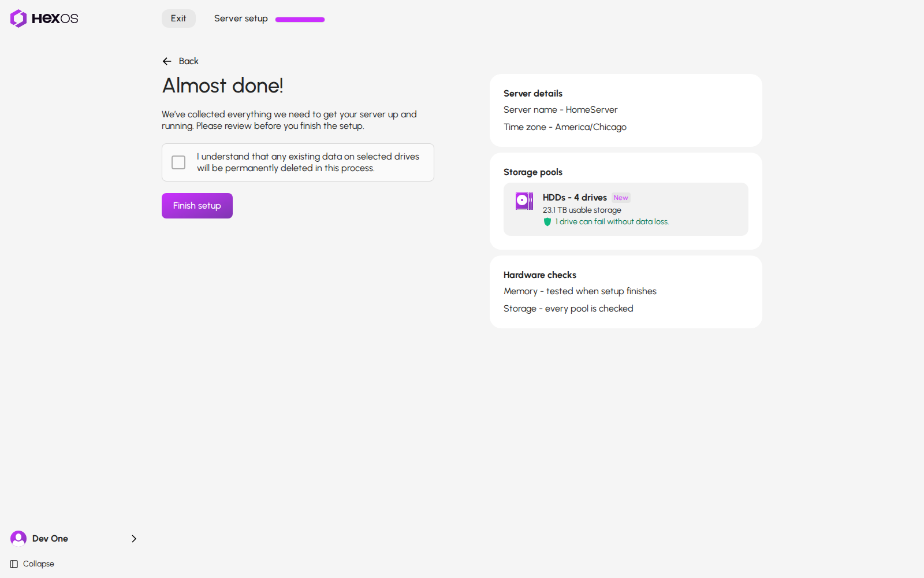Screen dimensions: 924x578
Task: Click the Server details heading
Action: (x=533, y=94)
